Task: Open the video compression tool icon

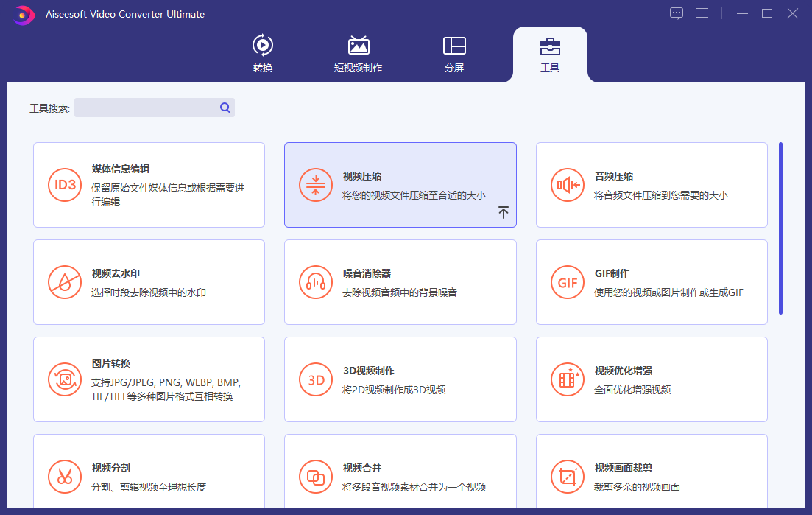Action: pos(316,185)
